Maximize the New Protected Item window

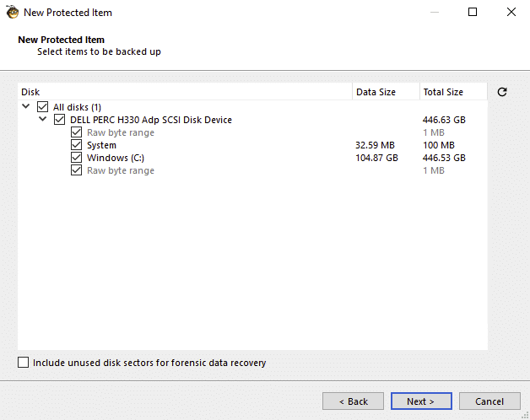(473, 12)
